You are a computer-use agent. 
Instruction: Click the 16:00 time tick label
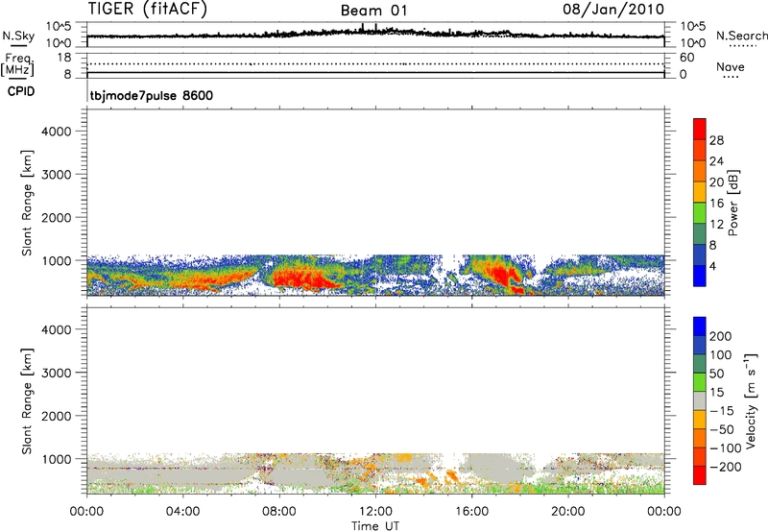(471, 512)
